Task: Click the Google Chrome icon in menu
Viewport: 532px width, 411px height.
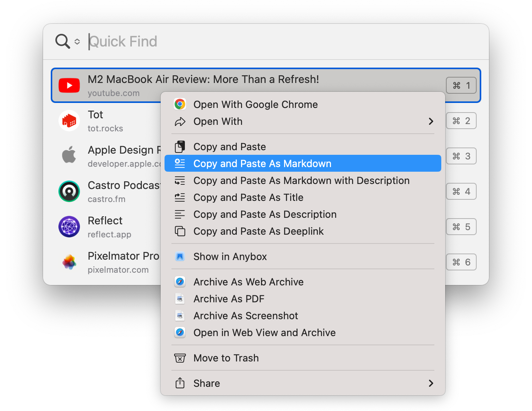Action: pos(180,104)
